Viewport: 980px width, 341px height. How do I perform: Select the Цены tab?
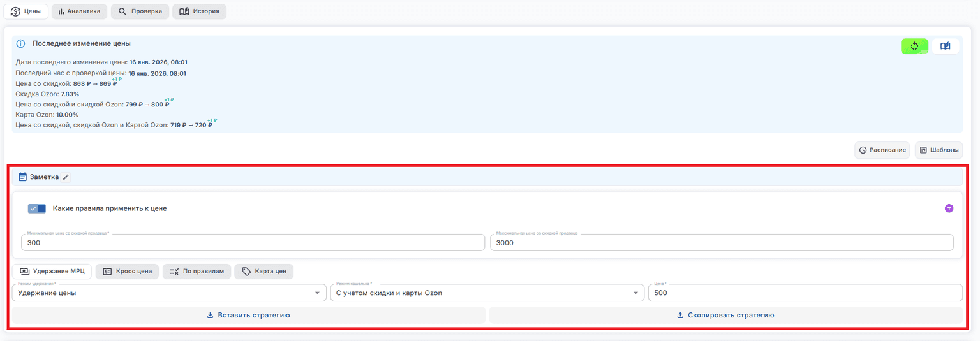[26, 11]
